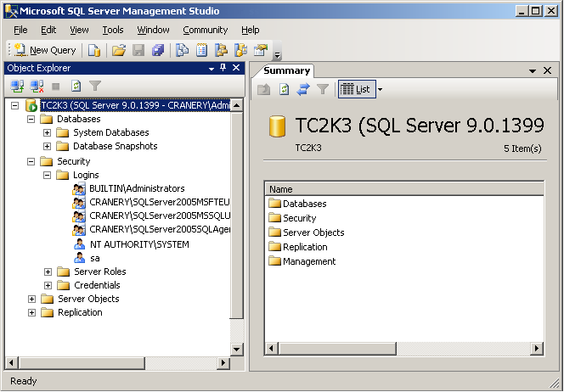Select the CRANERY\SQLServer2005SQLAge login

point(160,229)
